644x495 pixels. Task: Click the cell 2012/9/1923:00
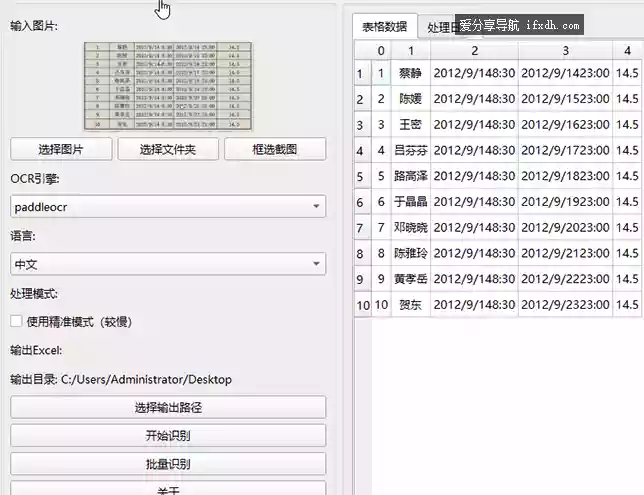[566, 202]
